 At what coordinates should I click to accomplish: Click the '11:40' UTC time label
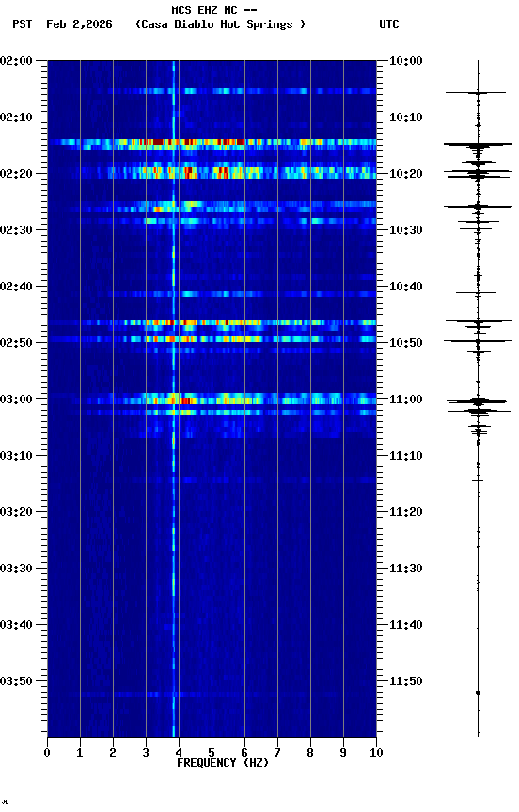pyautogui.click(x=406, y=625)
